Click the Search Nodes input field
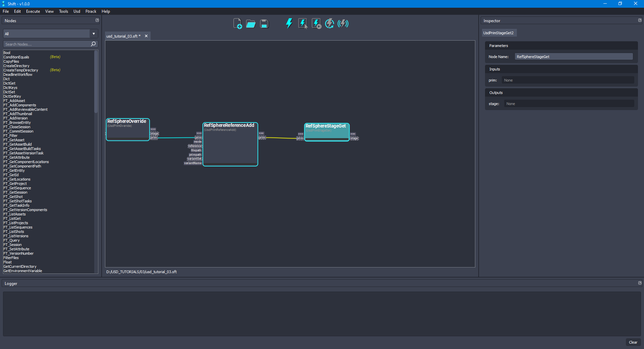Image resolution: width=644 pixels, height=349 pixels. click(44, 44)
